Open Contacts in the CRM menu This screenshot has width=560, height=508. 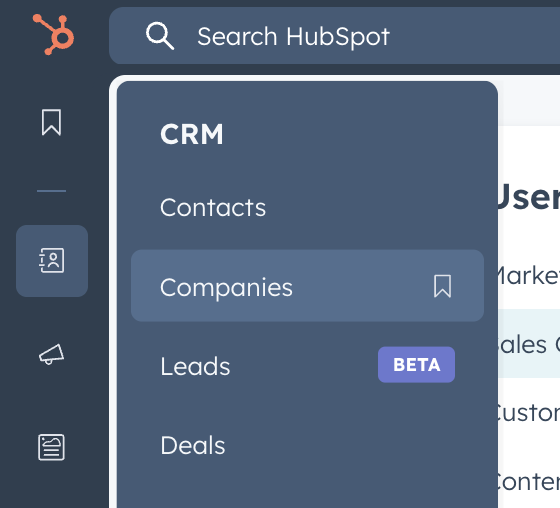pos(213,208)
